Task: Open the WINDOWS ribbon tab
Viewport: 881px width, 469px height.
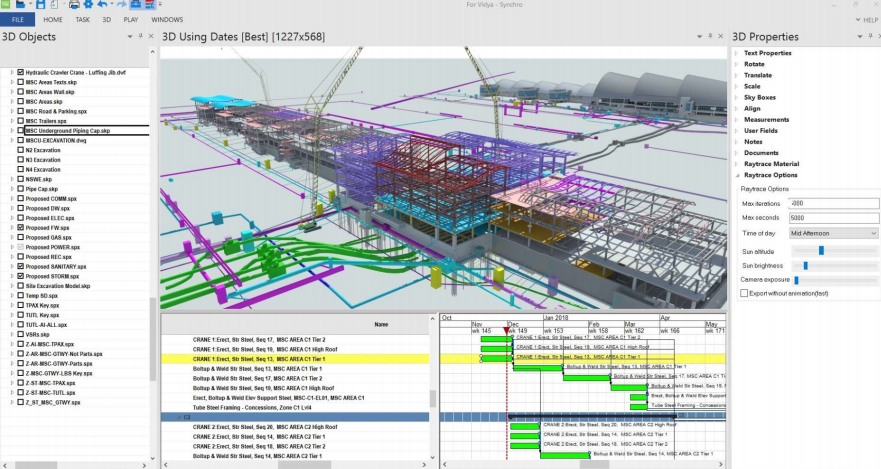Action: coord(167,20)
